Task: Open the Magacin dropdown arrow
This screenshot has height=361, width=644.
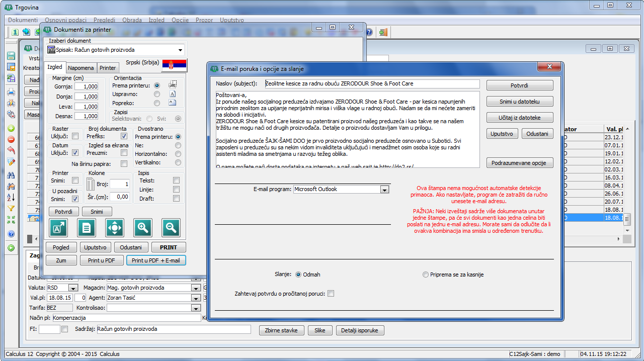Action: [x=196, y=288]
